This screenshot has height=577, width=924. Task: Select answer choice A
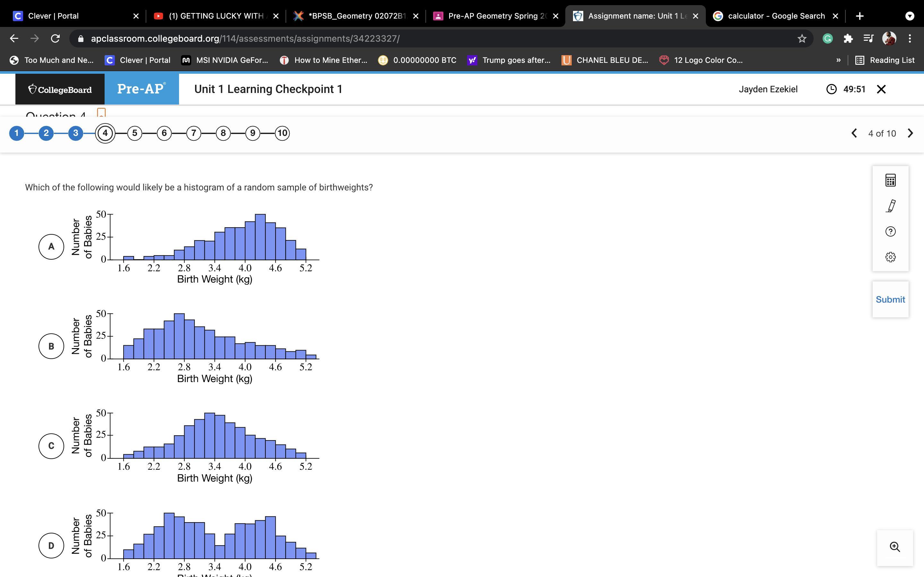click(51, 247)
